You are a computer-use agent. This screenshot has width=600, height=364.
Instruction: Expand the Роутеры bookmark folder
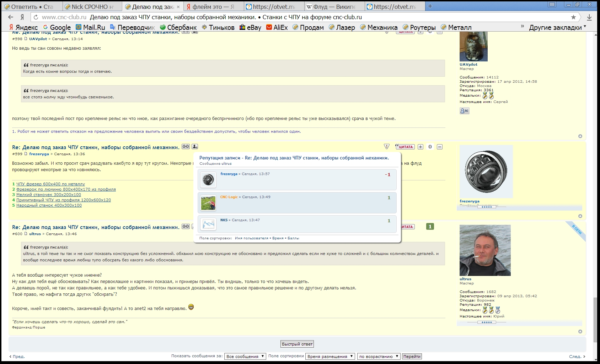click(419, 27)
